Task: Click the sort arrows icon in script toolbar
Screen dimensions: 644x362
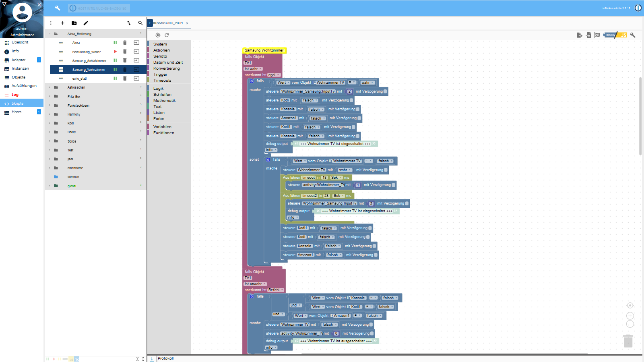Action: click(x=129, y=23)
